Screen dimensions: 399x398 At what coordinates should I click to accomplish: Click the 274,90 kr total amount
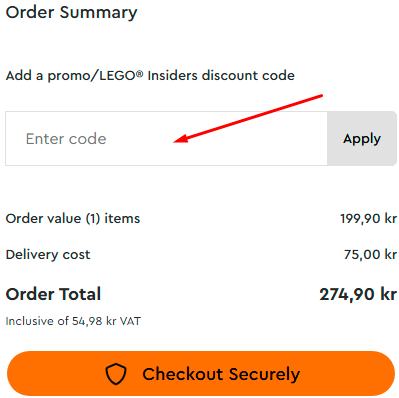pos(358,294)
